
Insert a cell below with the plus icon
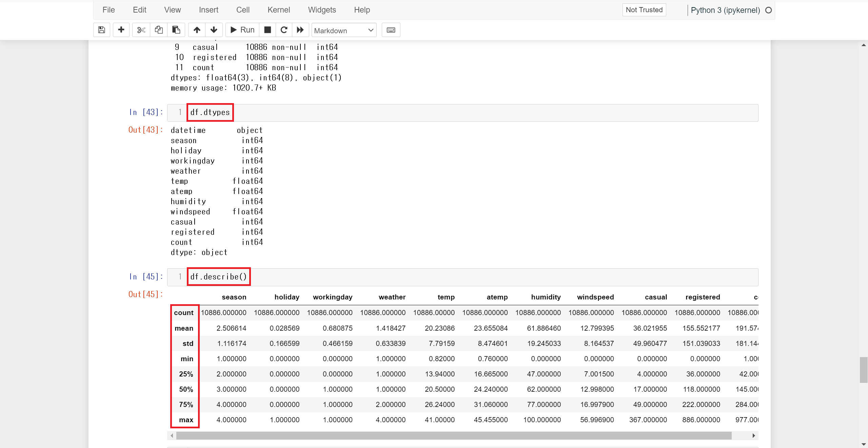pos(121,30)
